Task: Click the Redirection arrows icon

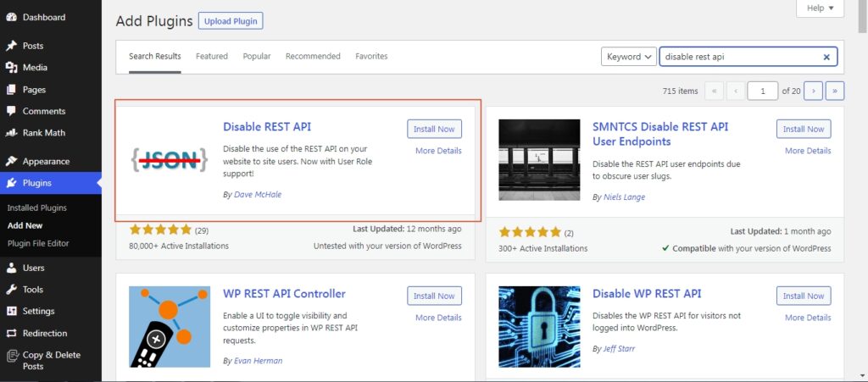Action: [11, 334]
